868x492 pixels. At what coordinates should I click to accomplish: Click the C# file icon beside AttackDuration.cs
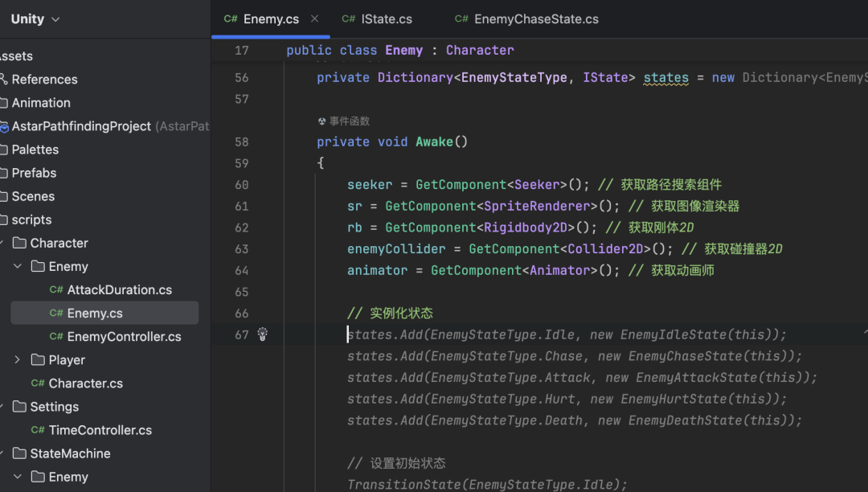56,289
